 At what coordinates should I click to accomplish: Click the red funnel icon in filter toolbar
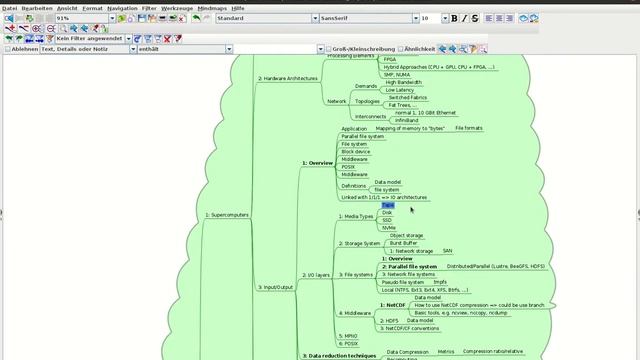click(x=178, y=39)
